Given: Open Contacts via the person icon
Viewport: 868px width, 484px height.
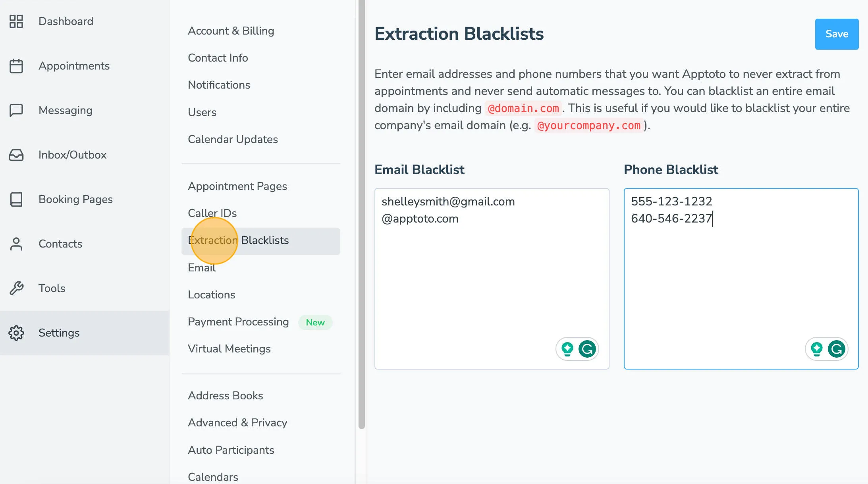Looking at the screenshot, I should 16,244.
